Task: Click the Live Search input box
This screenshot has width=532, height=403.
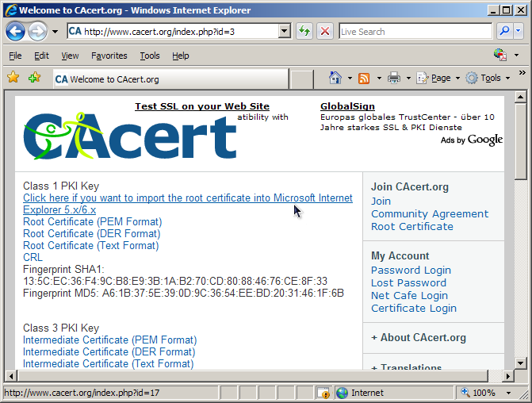Action: tap(415, 32)
